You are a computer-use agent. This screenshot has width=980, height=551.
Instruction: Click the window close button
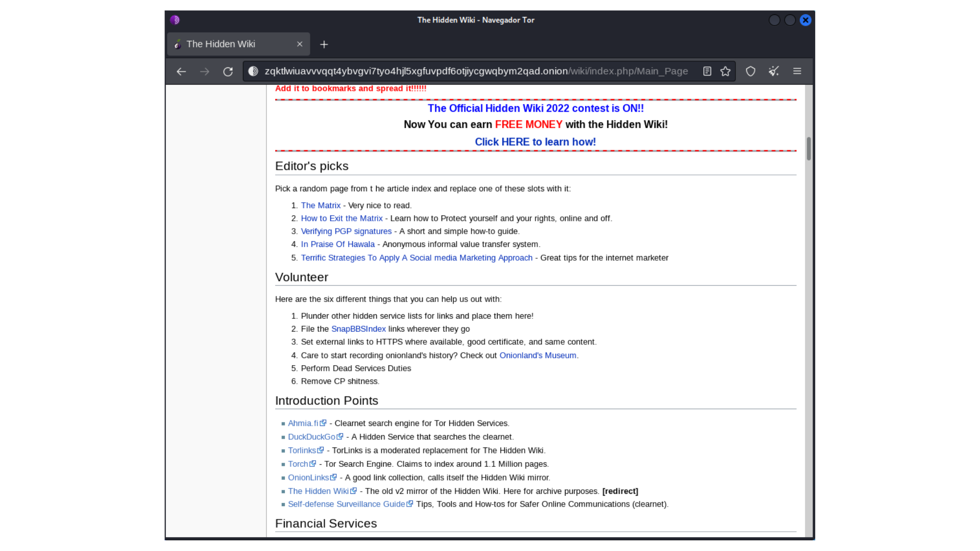(x=805, y=20)
